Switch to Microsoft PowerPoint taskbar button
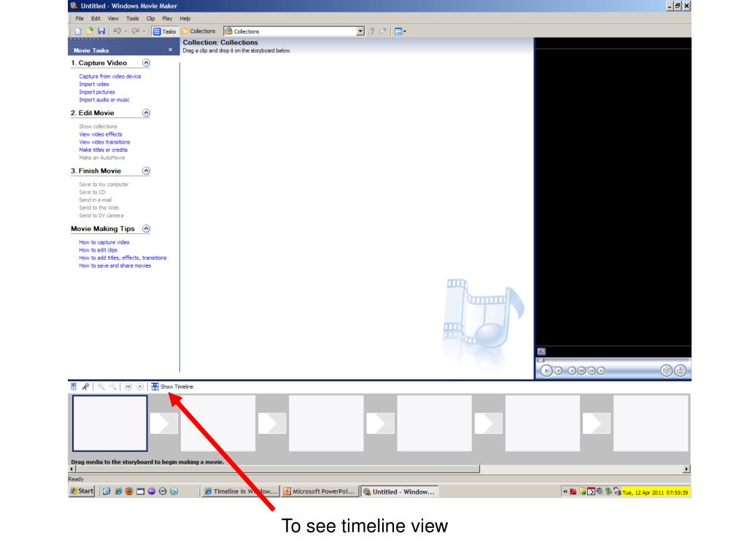This screenshot has height=560, width=747. pyautogui.click(x=320, y=491)
